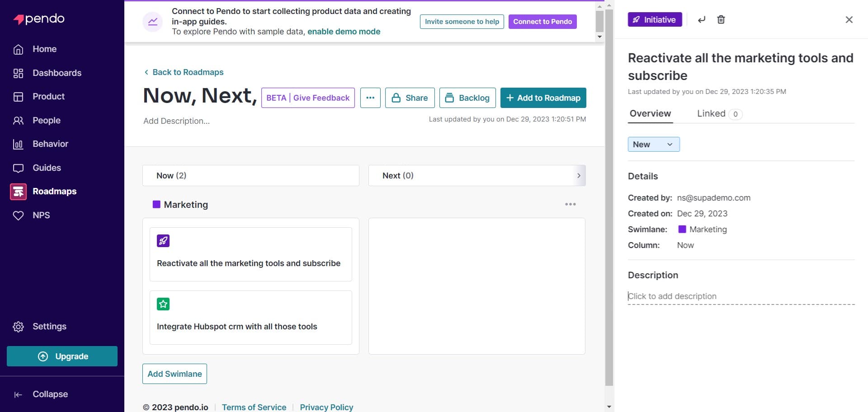Click the purple rocket initiative card icon

pyautogui.click(x=163, y=241)
